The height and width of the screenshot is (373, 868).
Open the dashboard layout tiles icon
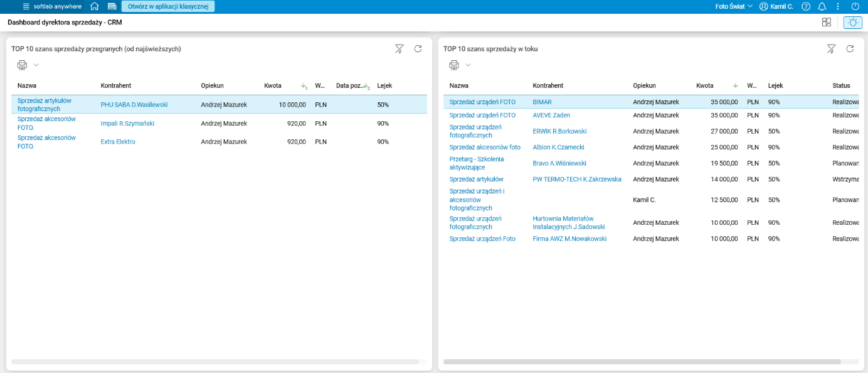click(x=827, y=22)
